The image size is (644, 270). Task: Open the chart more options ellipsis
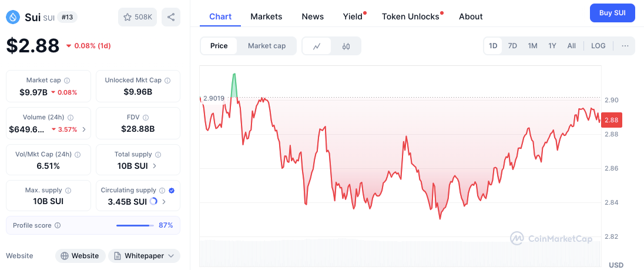pos(625,46)
